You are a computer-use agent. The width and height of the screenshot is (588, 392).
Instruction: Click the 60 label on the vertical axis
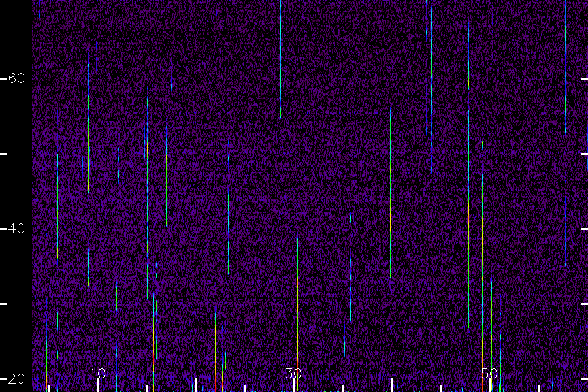[16, 78]
